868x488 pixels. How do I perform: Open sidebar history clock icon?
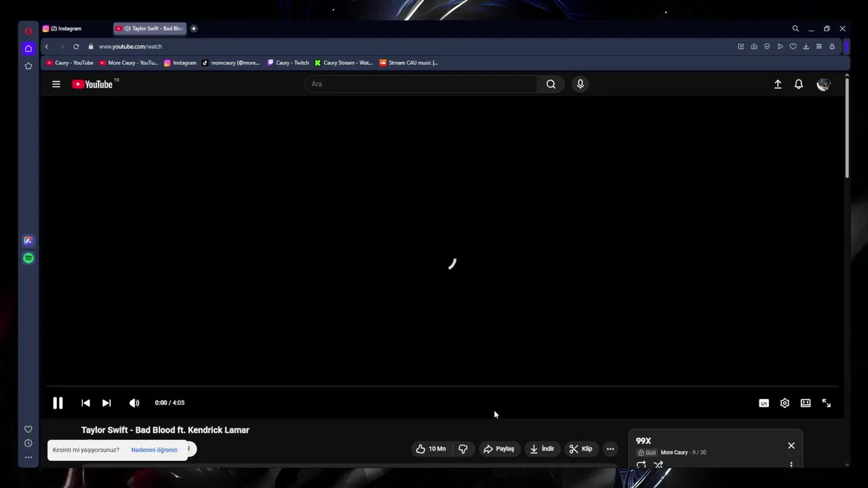tap(28, 443)
